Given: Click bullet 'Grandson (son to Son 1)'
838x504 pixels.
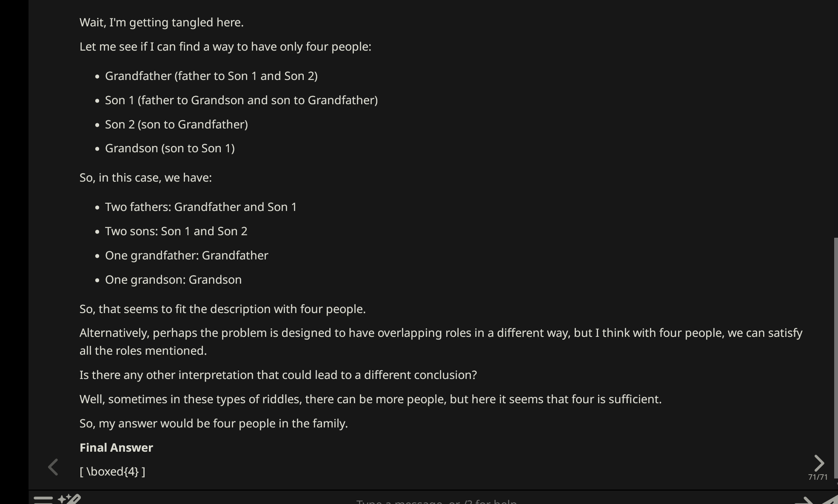Looking at the screenshot, I should 170,148.
